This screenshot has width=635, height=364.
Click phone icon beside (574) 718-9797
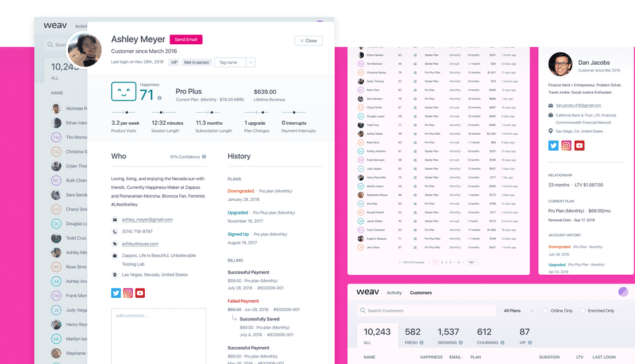[x=114, y=232]
